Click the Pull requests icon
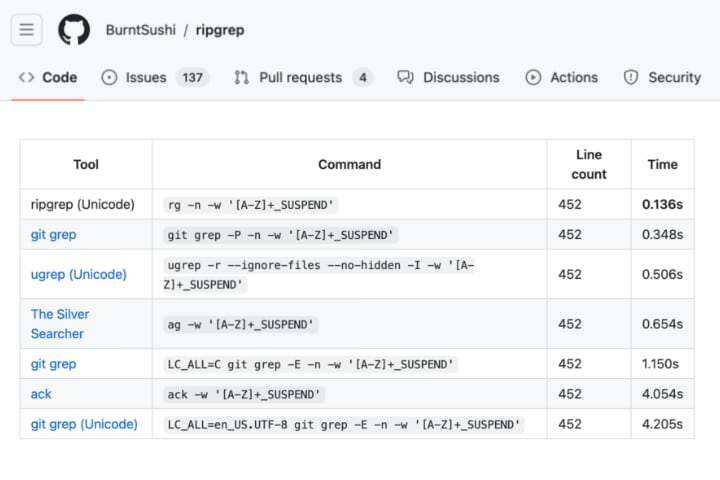This screenshot has width=720, height=480. click(241, 77)
